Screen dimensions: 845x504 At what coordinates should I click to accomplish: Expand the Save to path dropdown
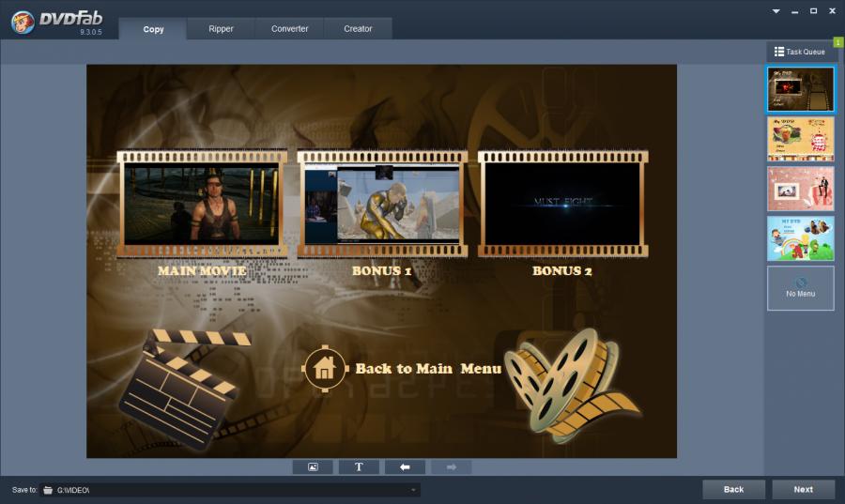(412, 490)
